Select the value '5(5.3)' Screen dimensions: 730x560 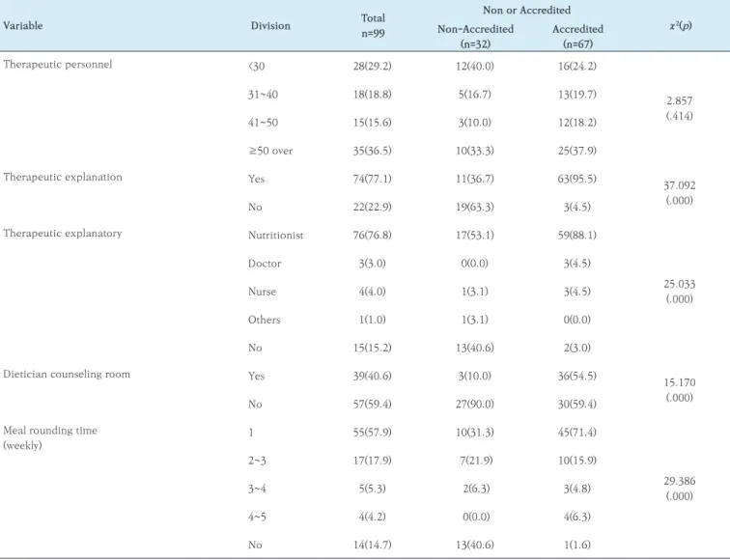[x=373, y=489]
